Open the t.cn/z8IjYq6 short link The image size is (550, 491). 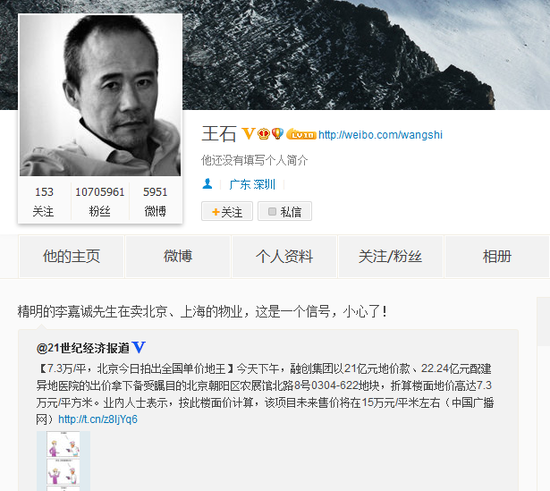coord(98,419)
